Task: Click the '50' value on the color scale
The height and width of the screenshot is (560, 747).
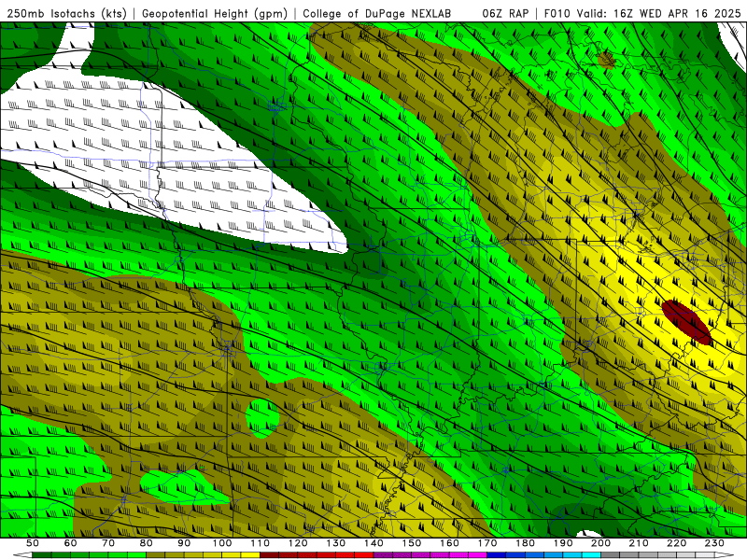Action: (x=33, y=543)
